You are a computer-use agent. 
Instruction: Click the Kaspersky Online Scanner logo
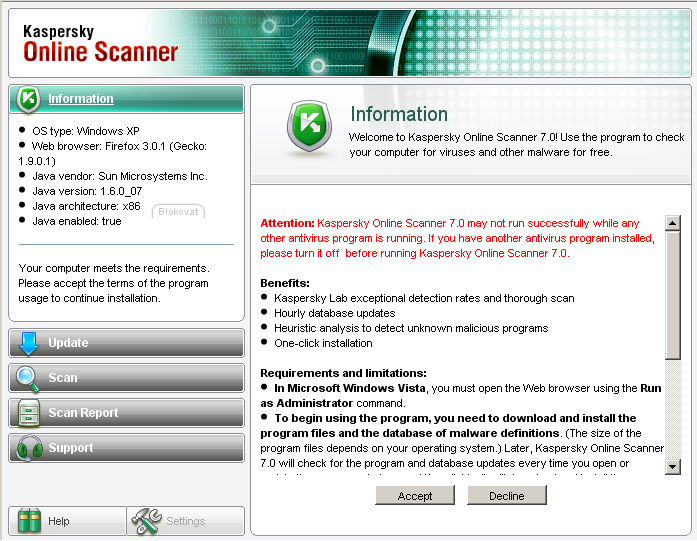100,44
